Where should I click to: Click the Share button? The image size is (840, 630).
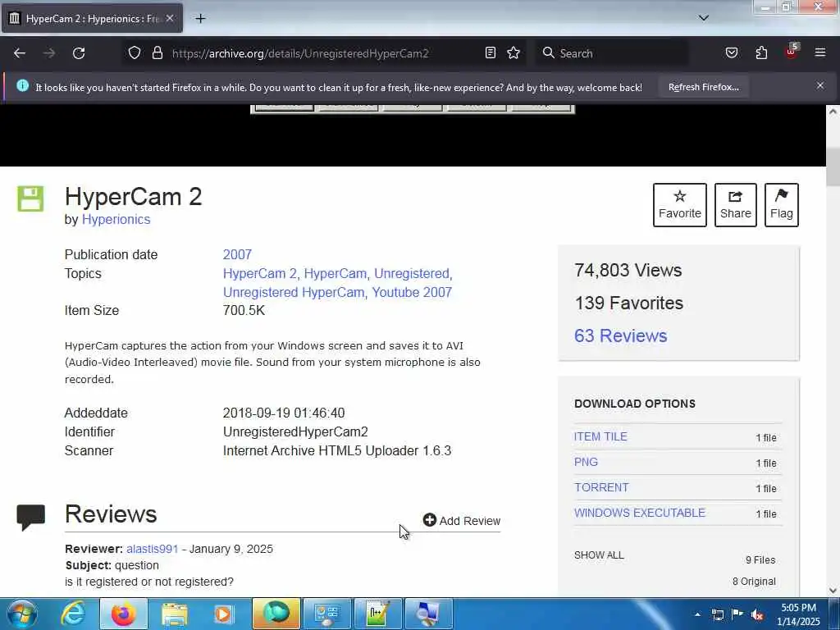click(736, 205)
